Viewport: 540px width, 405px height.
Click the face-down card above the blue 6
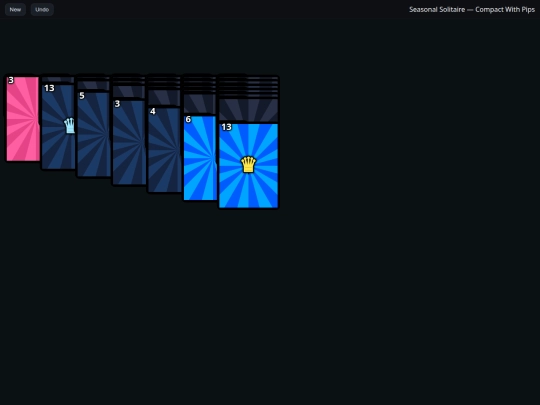click(199, 104)
